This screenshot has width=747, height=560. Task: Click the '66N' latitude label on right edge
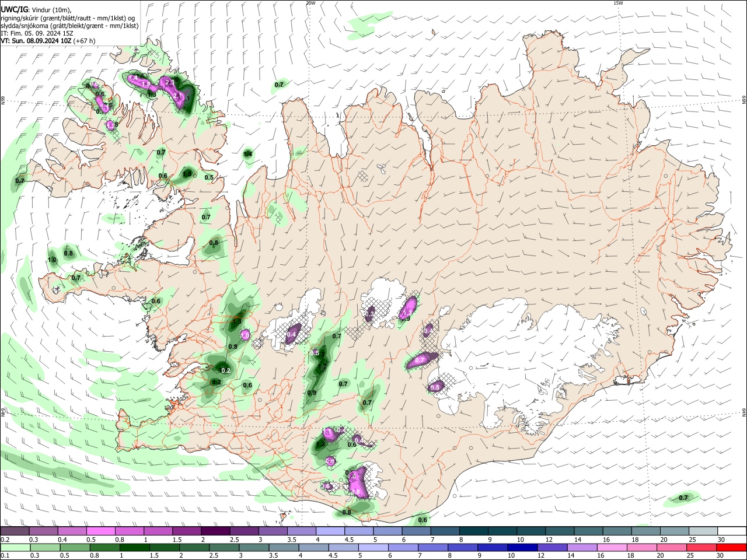[x=744, y=100]
